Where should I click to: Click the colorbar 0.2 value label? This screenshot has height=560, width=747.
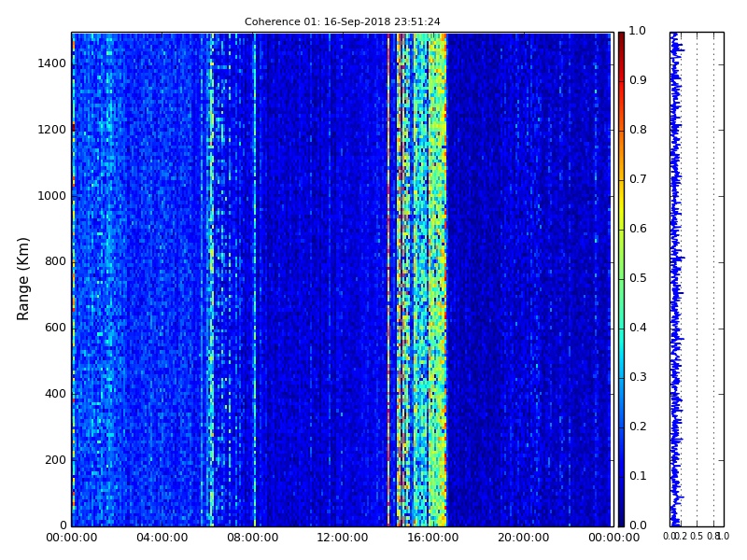(x=638, y=427)
